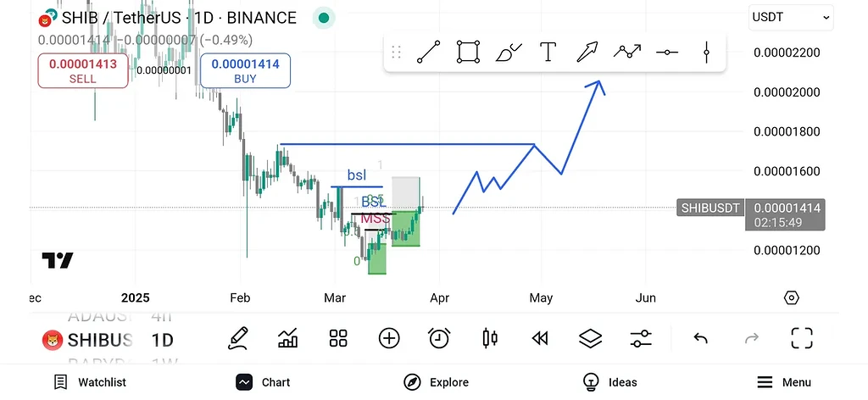The image size is (868, 400).
Task: Select the arrow drawing tool
Action: pos(587,53)
